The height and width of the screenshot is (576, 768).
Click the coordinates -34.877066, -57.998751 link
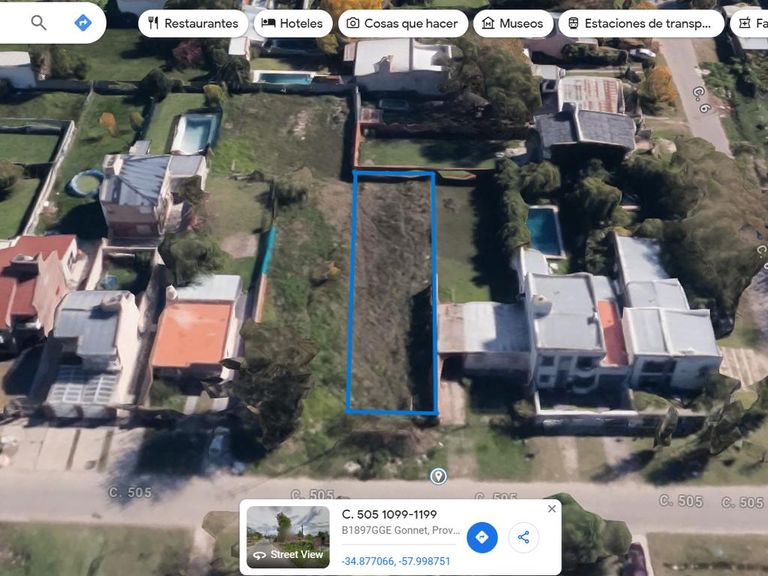[396, 561]
